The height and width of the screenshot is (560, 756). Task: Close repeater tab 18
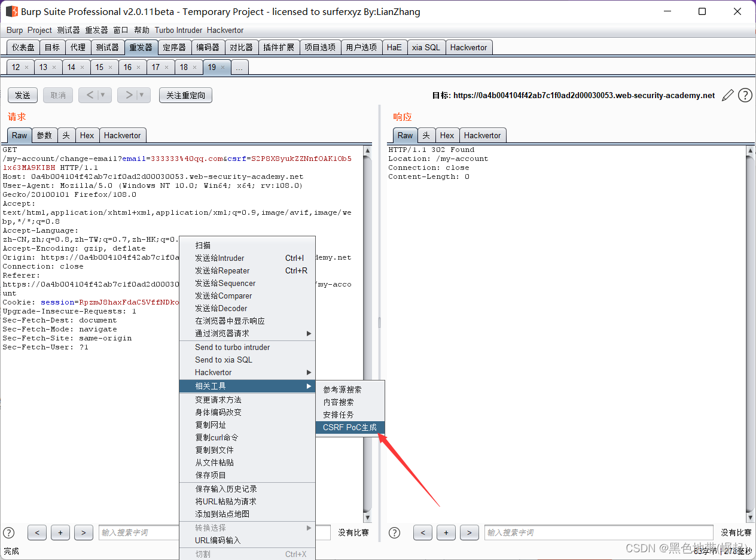pyautogui.click(x=195, y=68)
